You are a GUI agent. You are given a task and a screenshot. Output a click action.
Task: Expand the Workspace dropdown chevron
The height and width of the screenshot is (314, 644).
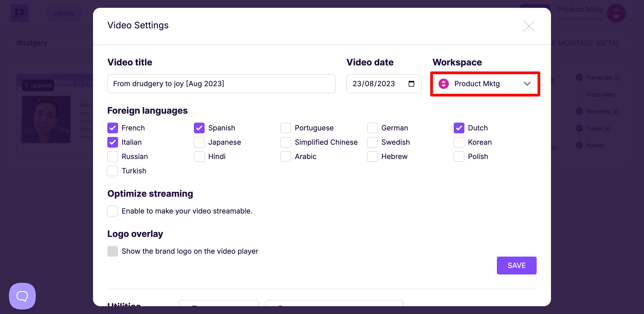527,84
